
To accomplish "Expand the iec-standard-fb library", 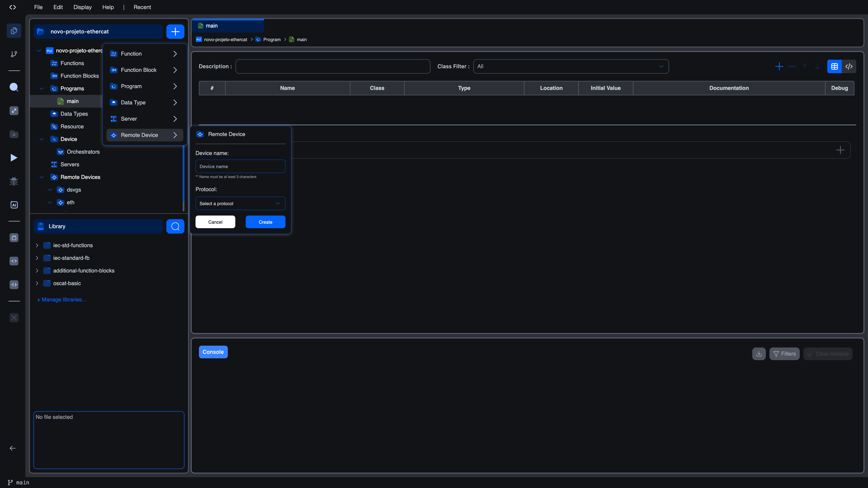I will click(37, 258).
